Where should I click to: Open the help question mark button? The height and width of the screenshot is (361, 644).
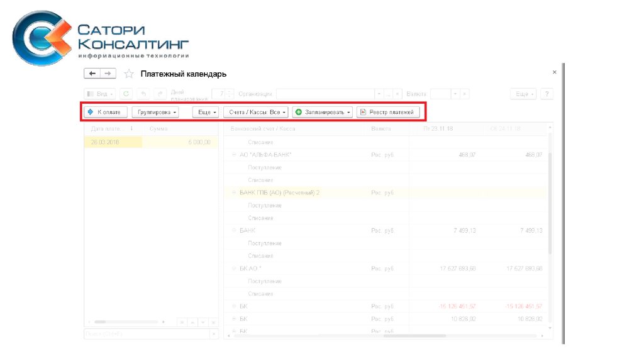[x=547, y=94]
